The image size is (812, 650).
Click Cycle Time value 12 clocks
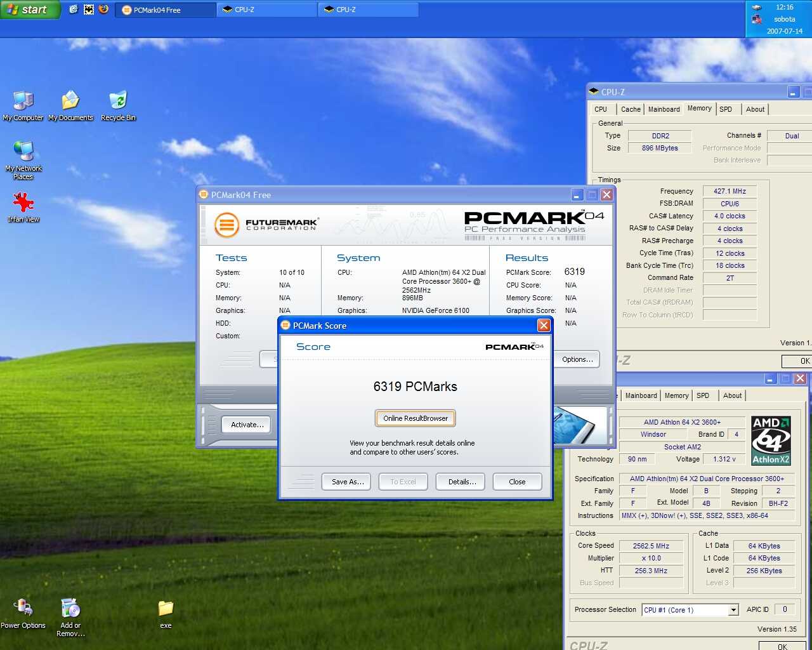click(x=730, y=253)
